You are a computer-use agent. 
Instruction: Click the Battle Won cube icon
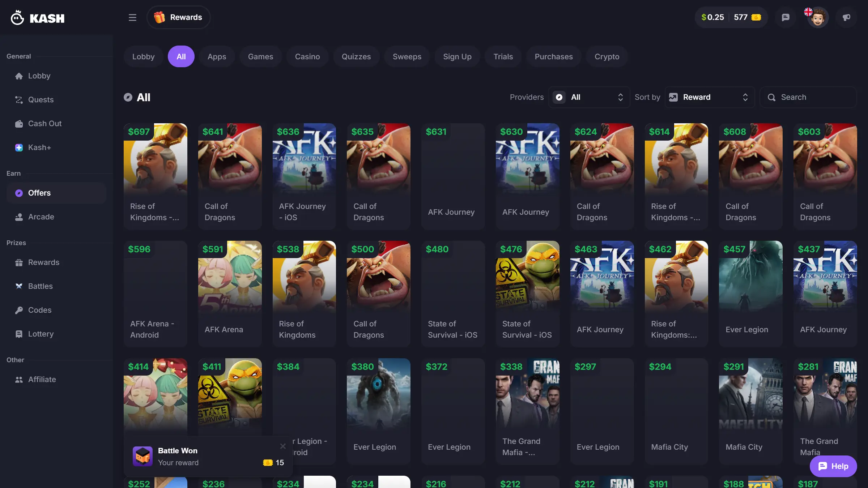(x=142, y=456)
